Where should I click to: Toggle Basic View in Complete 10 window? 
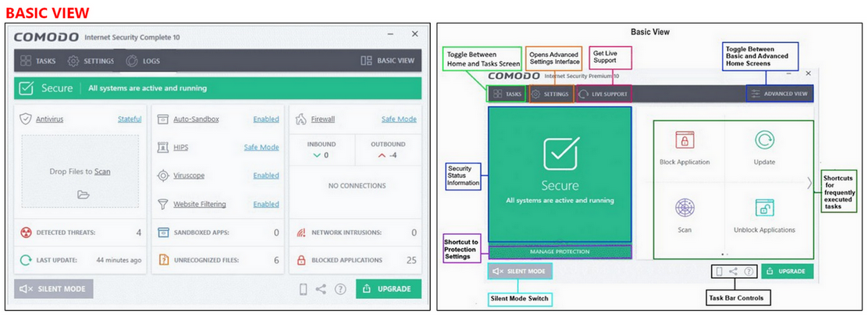coord(387,61)
